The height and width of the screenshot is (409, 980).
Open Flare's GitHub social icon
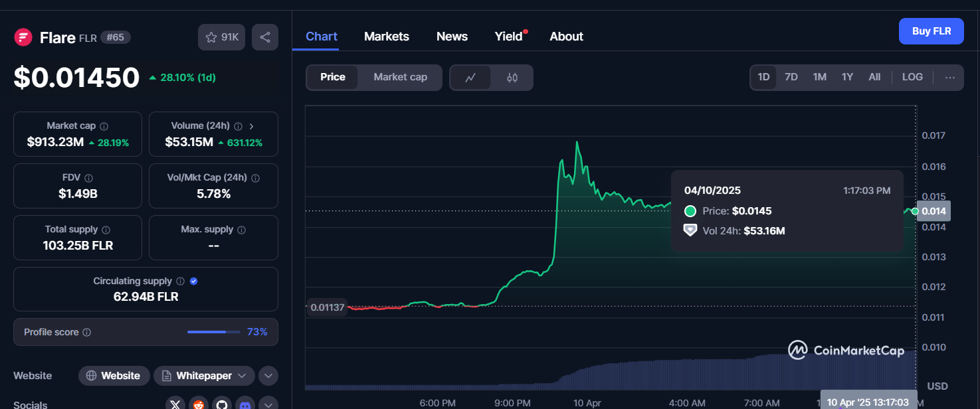221,404
